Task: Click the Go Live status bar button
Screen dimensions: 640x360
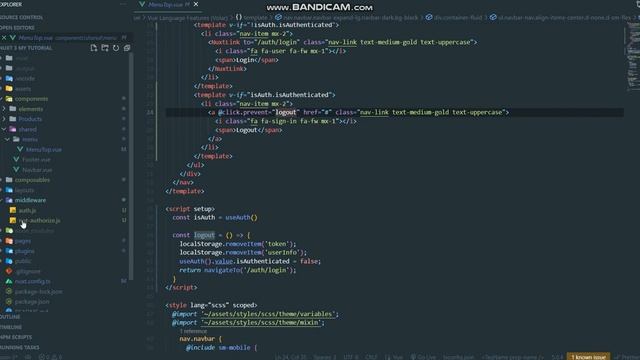Action: click(423, 357)
